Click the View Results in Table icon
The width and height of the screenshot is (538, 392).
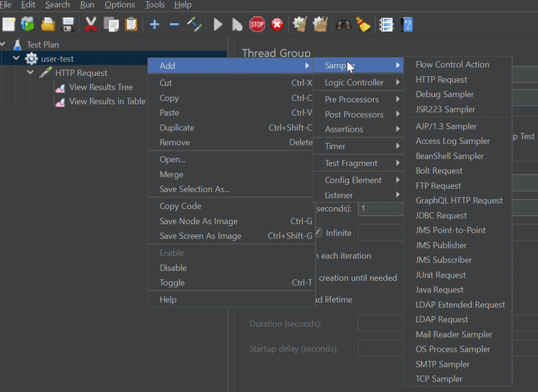[x=60, y=102]
